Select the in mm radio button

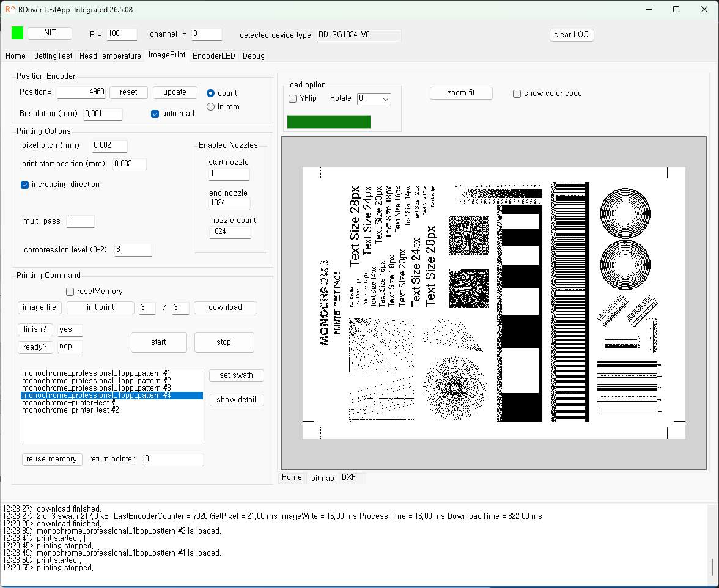210,107
